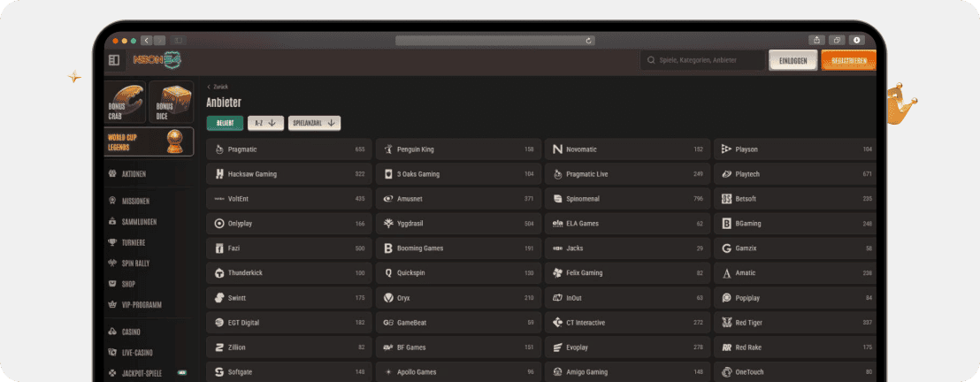980x382 pixels.
Task: Open the Bonus Dice promotion tile
Action: coord(172,102)
